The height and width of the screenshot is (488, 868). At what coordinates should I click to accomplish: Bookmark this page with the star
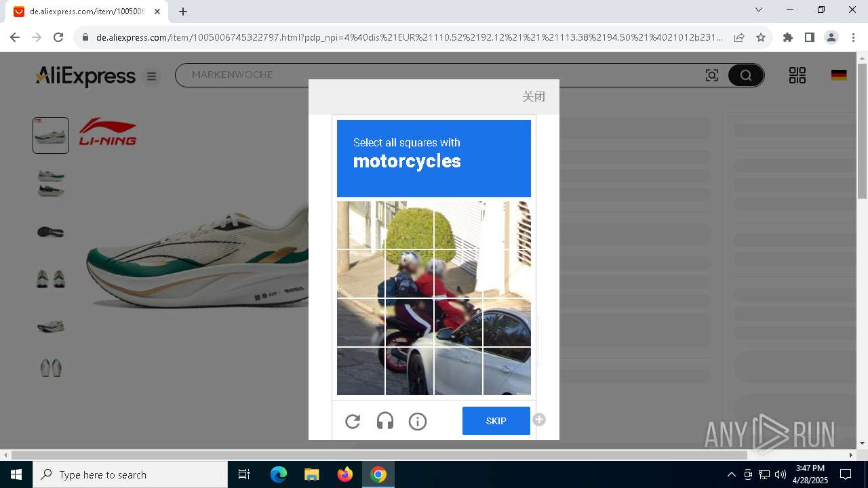click(x=761, y=37)
